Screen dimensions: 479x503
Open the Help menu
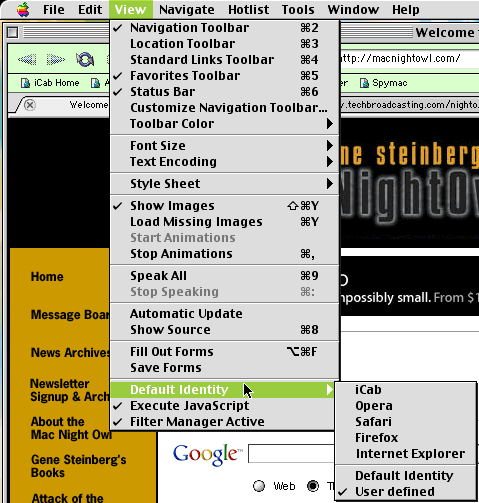click(x=406, y=9)
